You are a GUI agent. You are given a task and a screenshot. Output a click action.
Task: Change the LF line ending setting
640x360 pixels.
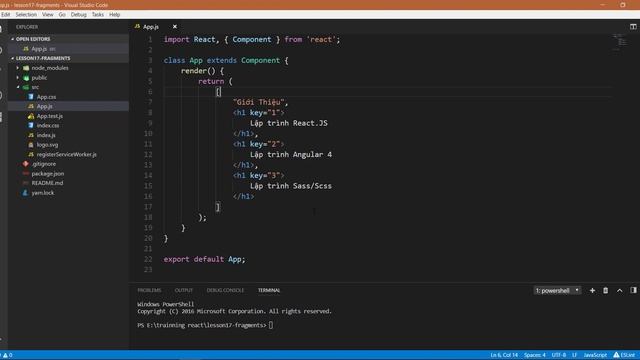[574, 355]
